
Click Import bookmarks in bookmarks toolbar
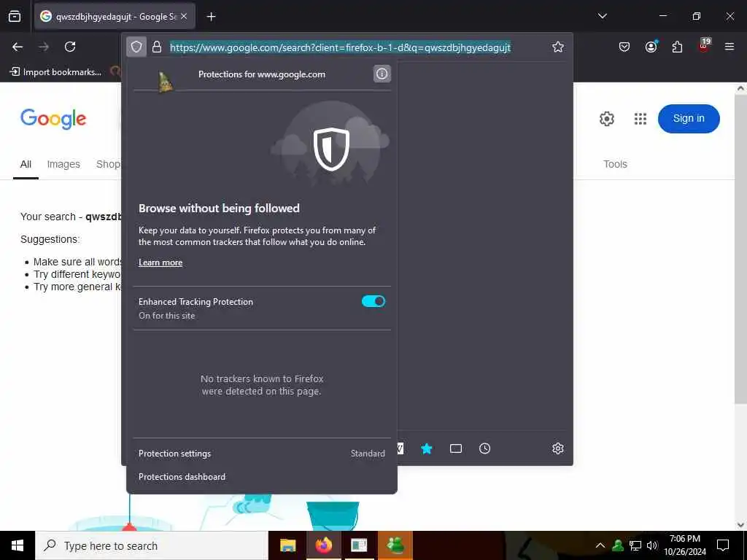pyautogui.click(x=55, y=72)
